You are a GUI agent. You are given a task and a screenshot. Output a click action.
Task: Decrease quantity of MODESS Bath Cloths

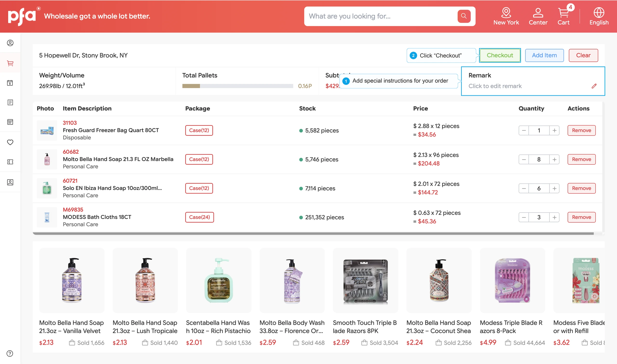tap(524, 217)
